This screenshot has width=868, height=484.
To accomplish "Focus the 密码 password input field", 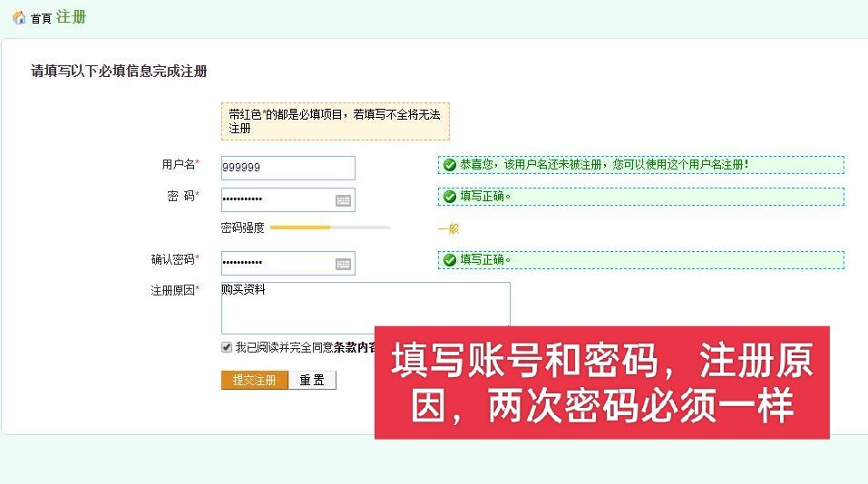I will (x=288, y=199).
